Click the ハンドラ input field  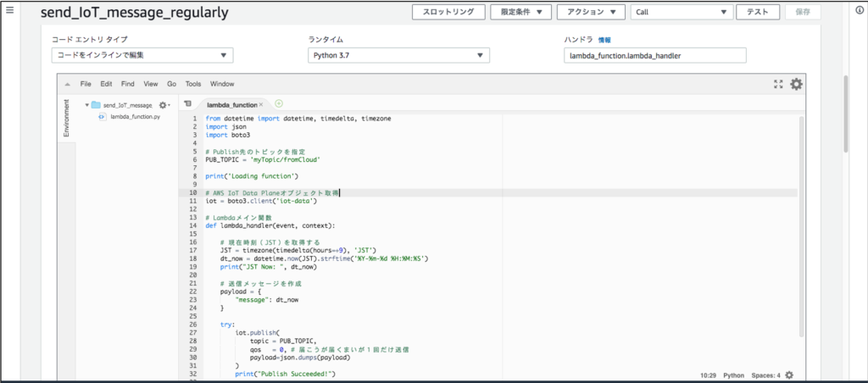click(x=655, y=55)
